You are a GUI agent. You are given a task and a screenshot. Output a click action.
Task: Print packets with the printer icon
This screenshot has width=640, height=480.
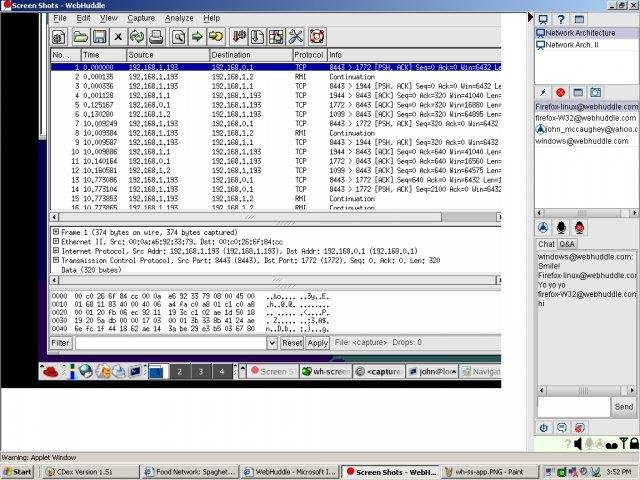[x=156, y=37]
